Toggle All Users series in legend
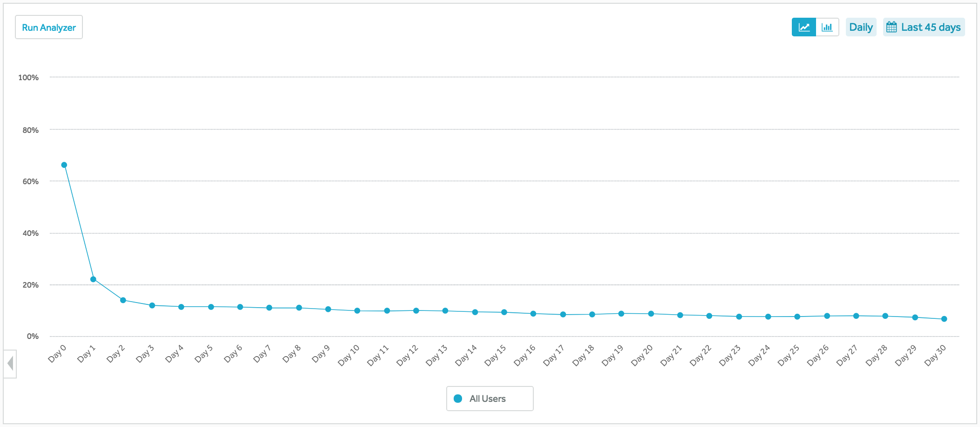 490,399
